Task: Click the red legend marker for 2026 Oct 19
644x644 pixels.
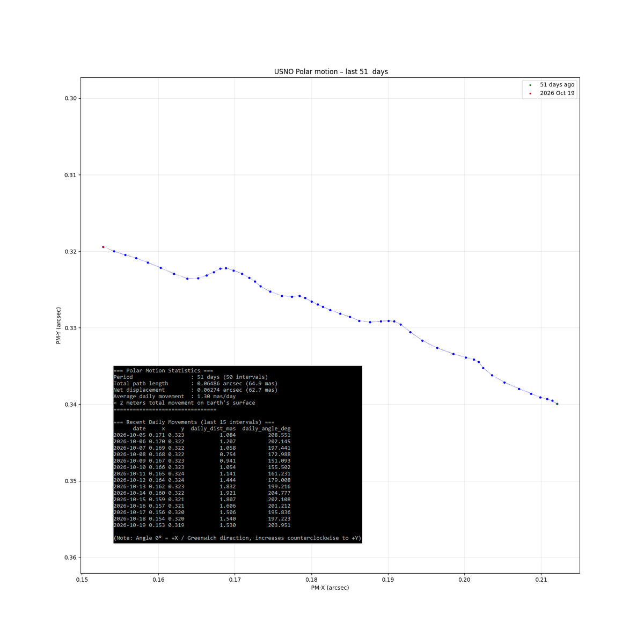Action: tap(530, 93)
